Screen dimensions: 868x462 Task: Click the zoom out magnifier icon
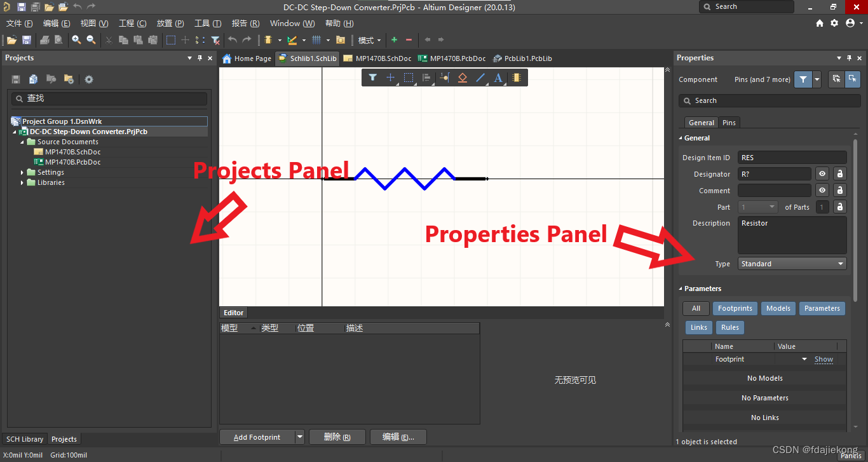[91, 40]
